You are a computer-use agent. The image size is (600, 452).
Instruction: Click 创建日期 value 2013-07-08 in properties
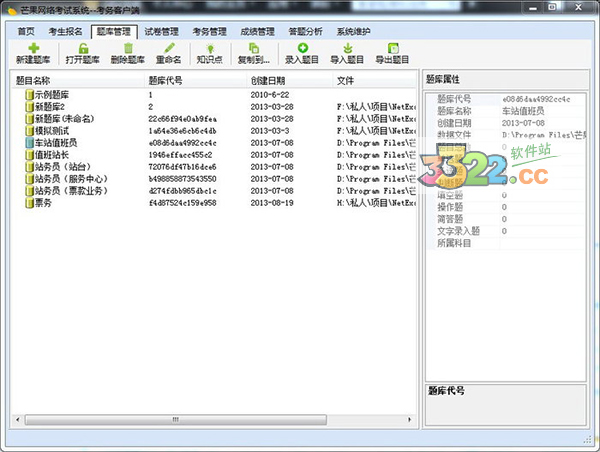pyautogui.click(x=523, y=123)
